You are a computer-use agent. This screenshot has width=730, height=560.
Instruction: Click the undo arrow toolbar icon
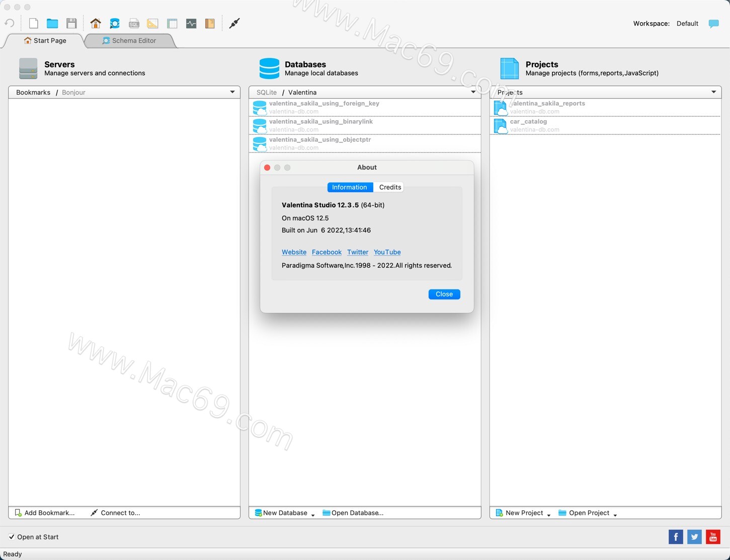coord(10,23)
